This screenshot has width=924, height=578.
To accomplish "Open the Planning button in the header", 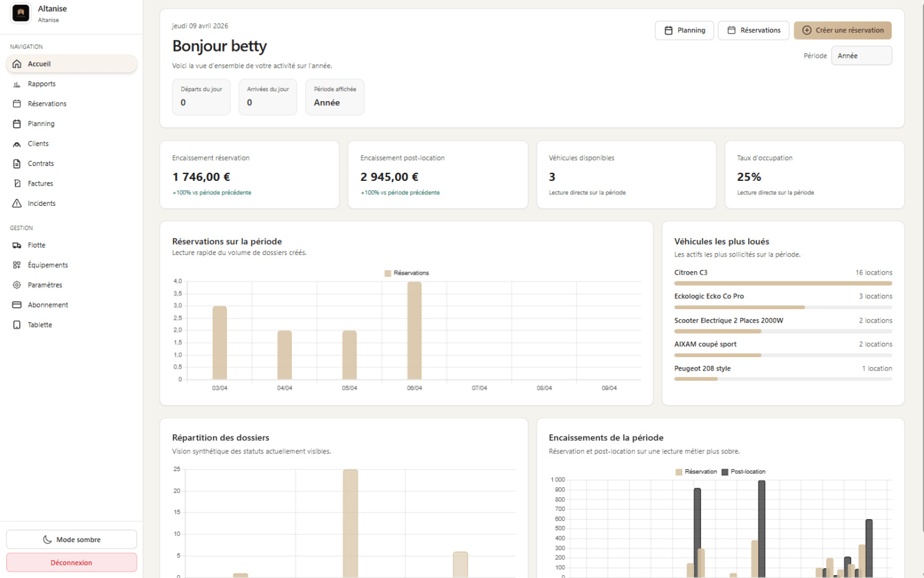I will [x=684, y=30].
